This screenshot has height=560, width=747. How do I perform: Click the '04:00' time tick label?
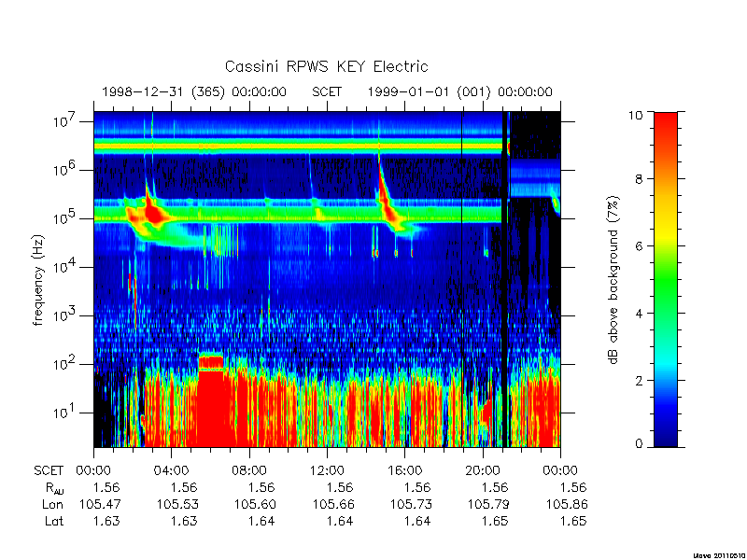click(171, 471)
